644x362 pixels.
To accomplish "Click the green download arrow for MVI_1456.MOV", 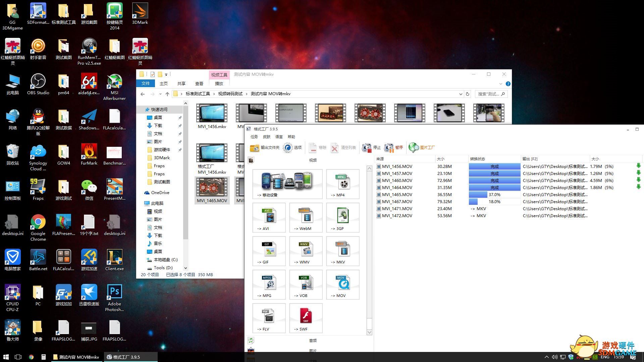I will click(x=638, y=166).
